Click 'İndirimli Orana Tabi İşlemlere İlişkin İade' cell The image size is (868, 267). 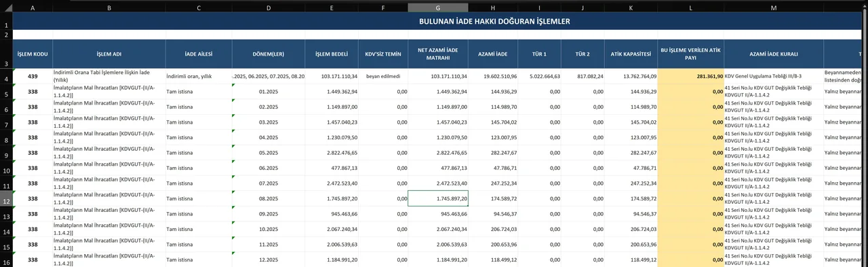(108, 76)
